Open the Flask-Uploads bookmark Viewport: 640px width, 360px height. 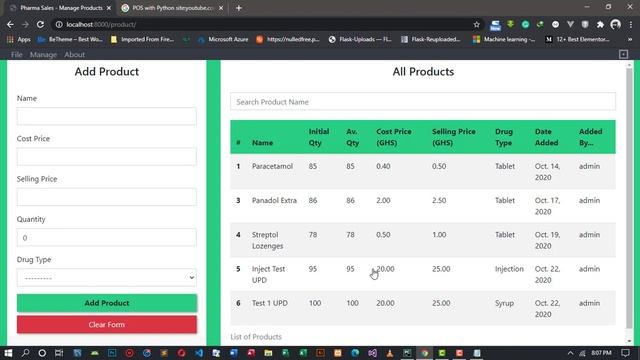coord(360,39)
